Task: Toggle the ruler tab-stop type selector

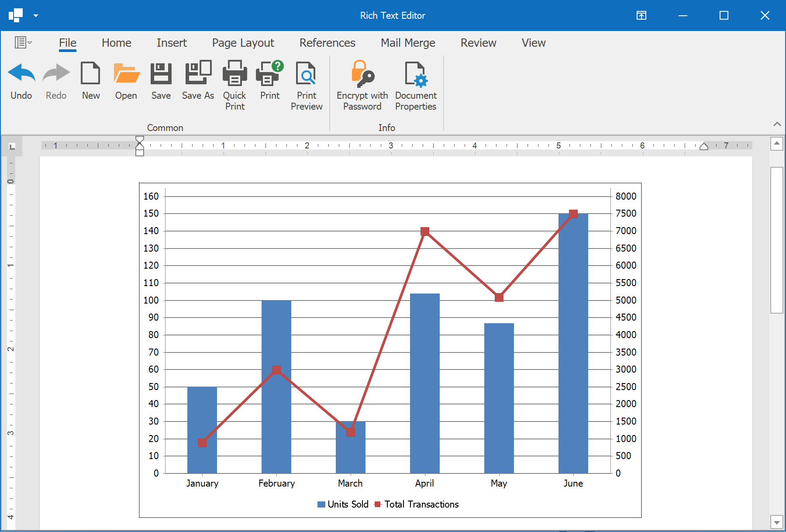Action: [12, 147]
